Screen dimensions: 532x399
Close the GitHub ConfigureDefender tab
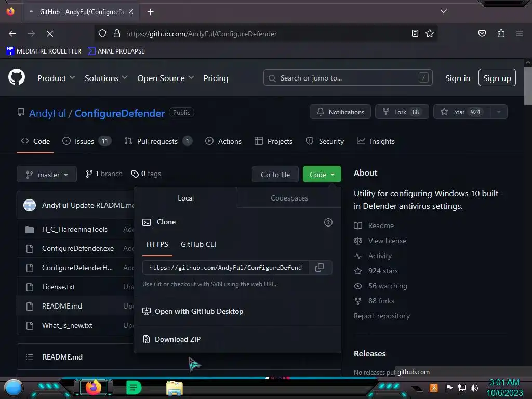pyautogui.click(x=131, y=11)
